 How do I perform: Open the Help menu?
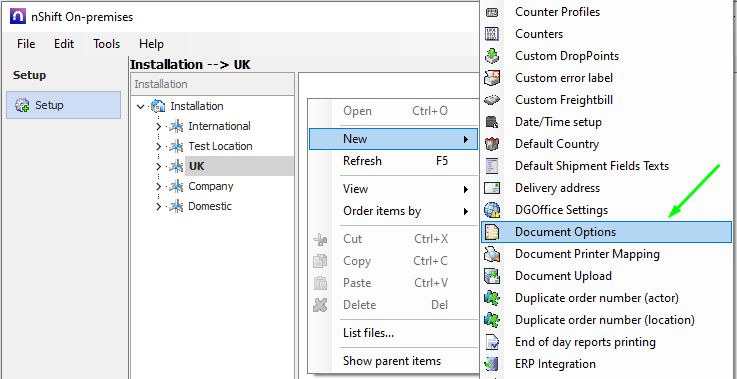point(151,44)
